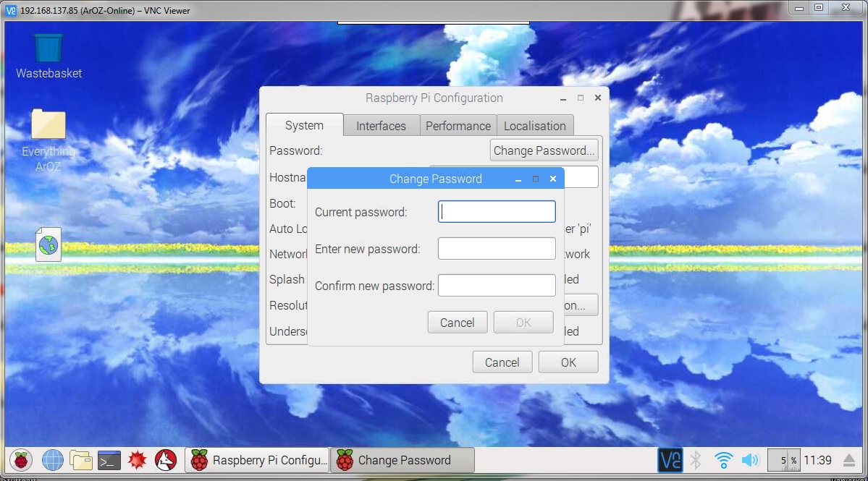Cancel the Change Password dialog
Screen dimensions: 868x481
tap(458, 323)
